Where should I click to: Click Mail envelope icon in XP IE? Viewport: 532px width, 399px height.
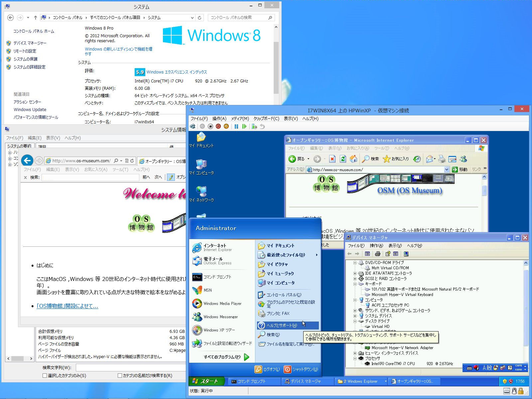[x=430, y=159]
